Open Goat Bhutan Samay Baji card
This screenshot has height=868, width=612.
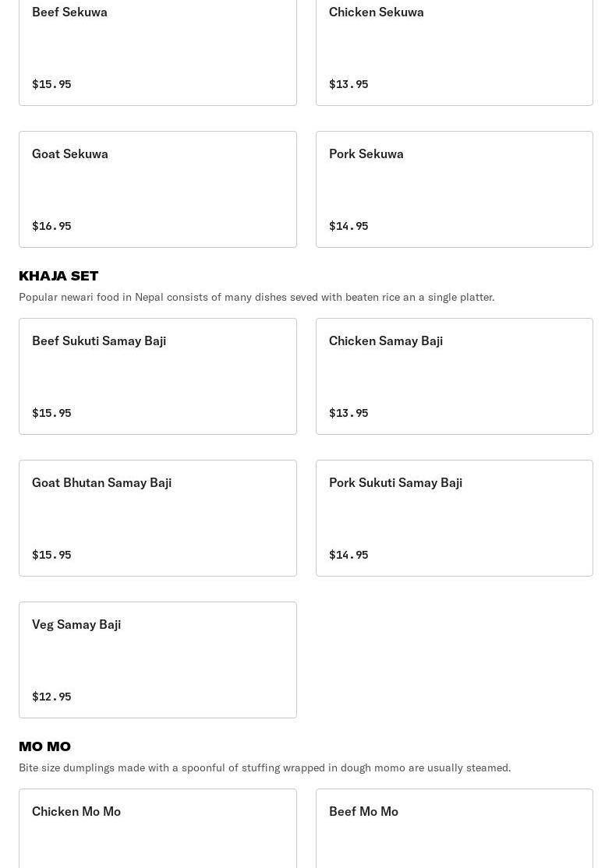[157, 518]
